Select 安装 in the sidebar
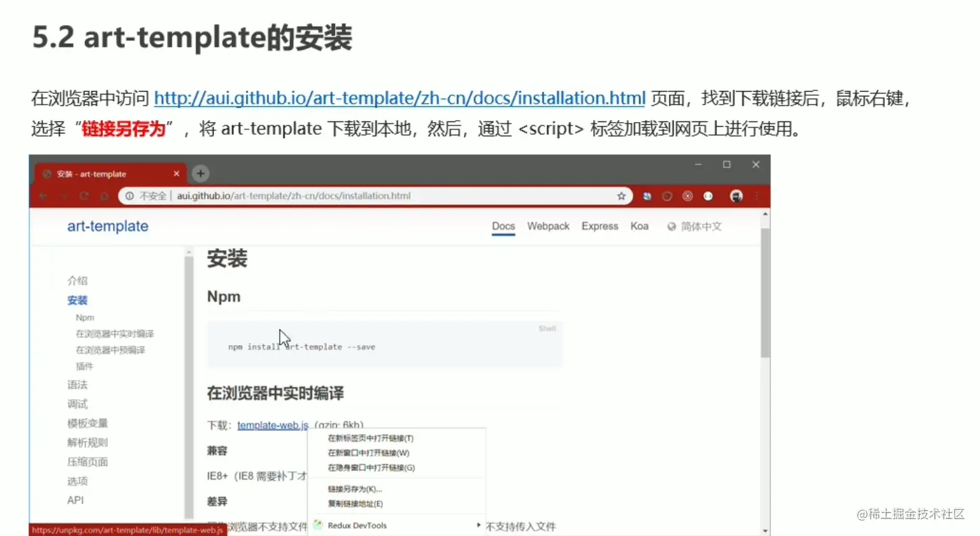The height and width of the screenshot is (536, 980). (78, 301)
